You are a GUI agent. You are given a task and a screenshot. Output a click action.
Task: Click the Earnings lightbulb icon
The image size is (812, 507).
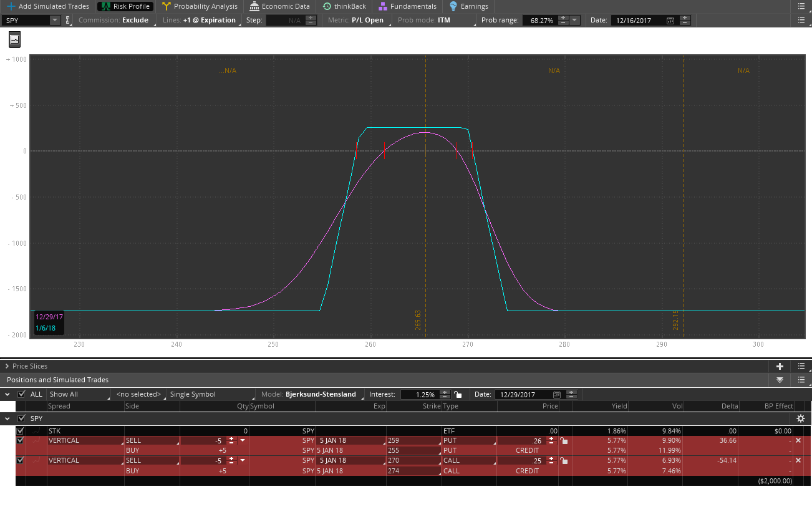click(453, 6)
